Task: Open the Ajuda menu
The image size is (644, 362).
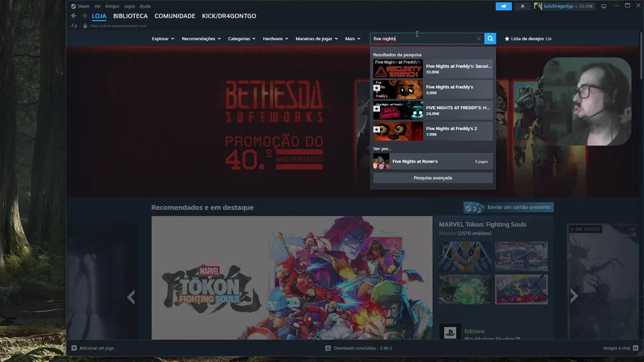Action: tap(145, 6)
